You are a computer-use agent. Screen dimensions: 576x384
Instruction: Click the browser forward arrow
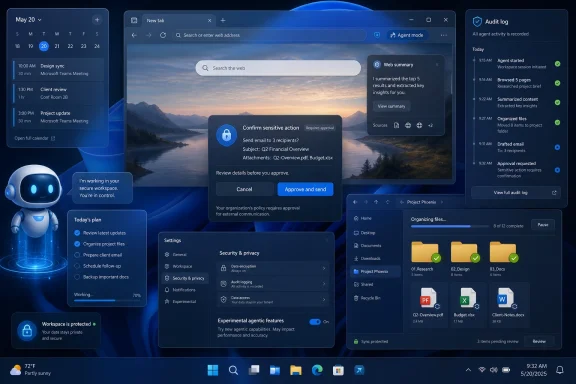148,35
